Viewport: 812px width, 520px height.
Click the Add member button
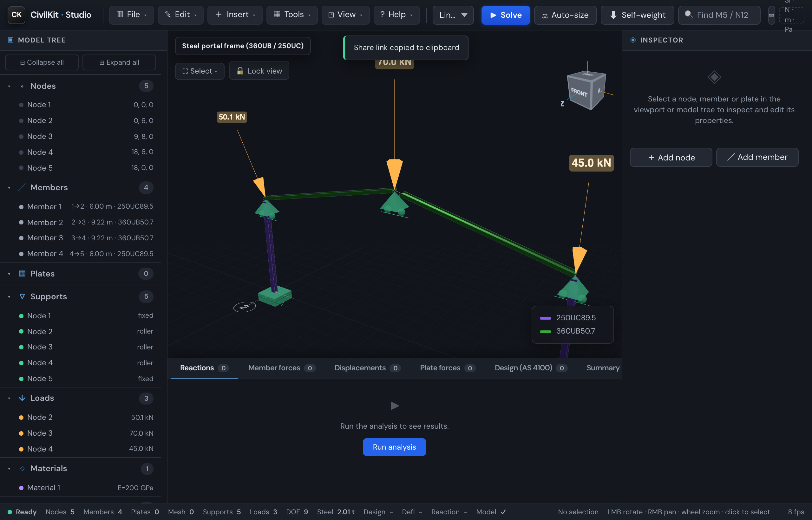757,157
